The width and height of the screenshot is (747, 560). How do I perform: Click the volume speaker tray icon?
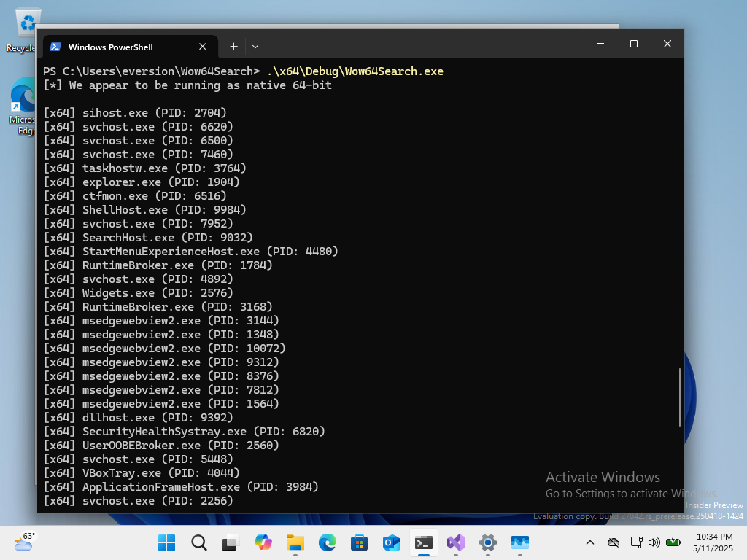click(653, 542)
